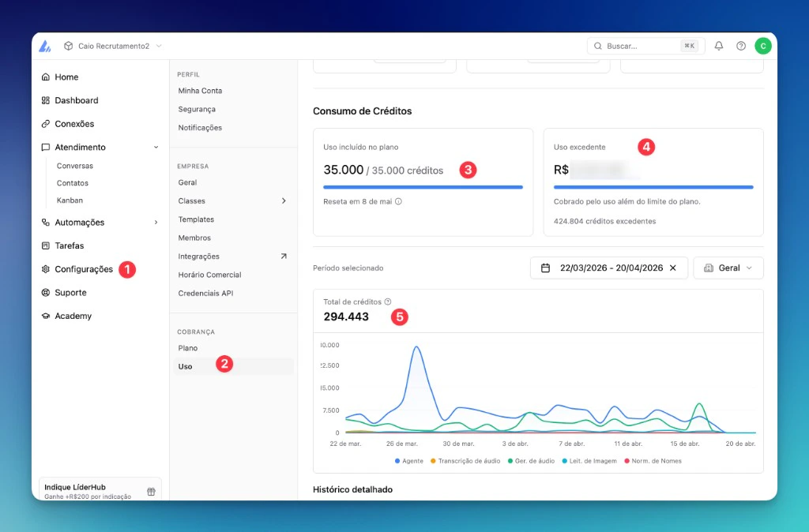Select Uso under Cobrança
The width and height of the screenshot is (809, 532).
point(233,366)
